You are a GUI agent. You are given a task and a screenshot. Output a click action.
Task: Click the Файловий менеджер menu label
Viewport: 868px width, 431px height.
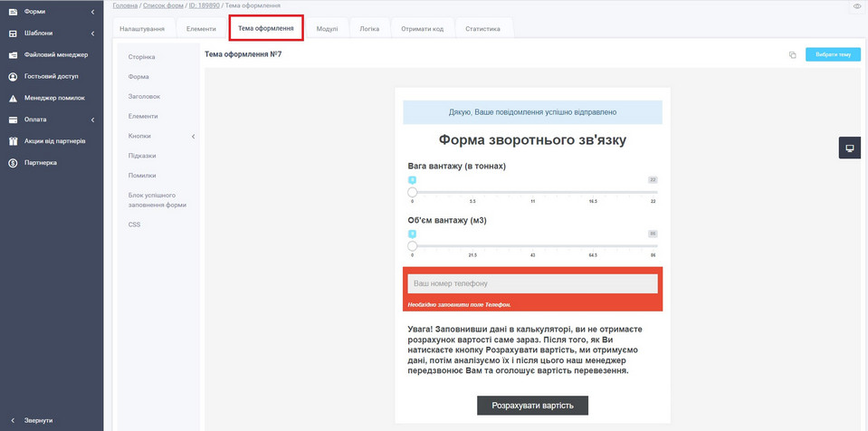pyautogui.click(x=56, y=55)
